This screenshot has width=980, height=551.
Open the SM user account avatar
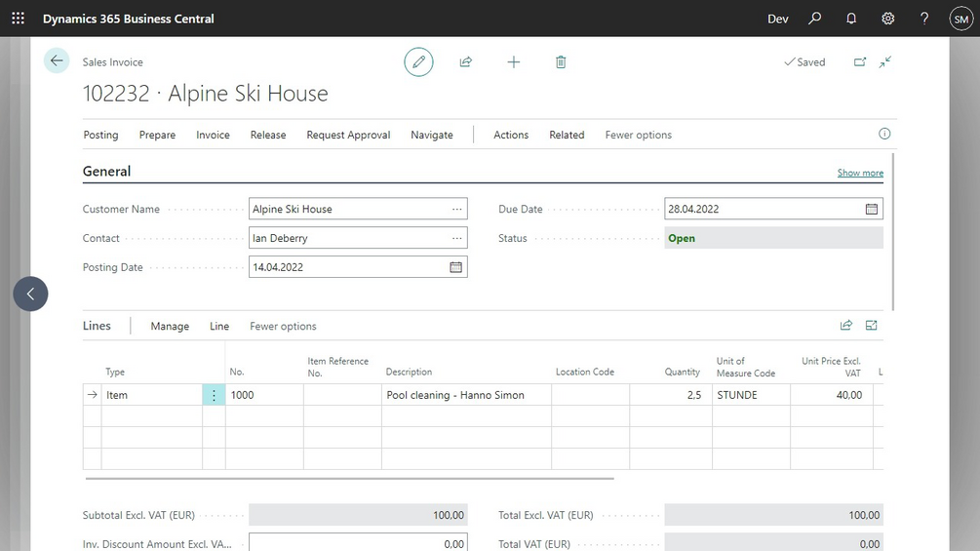[960, 19]
